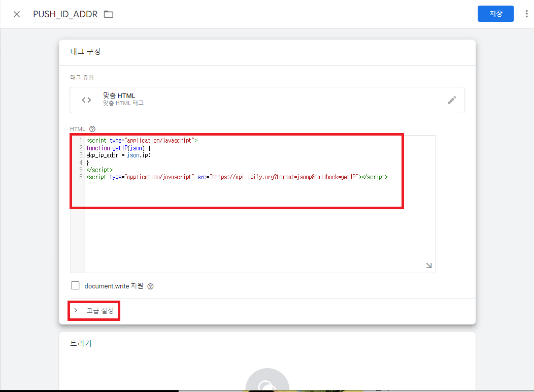Expand the 고급 설정 advanced settings section
Screen dimensions: 534x392
pyautogui.click(x=94, y=311)
